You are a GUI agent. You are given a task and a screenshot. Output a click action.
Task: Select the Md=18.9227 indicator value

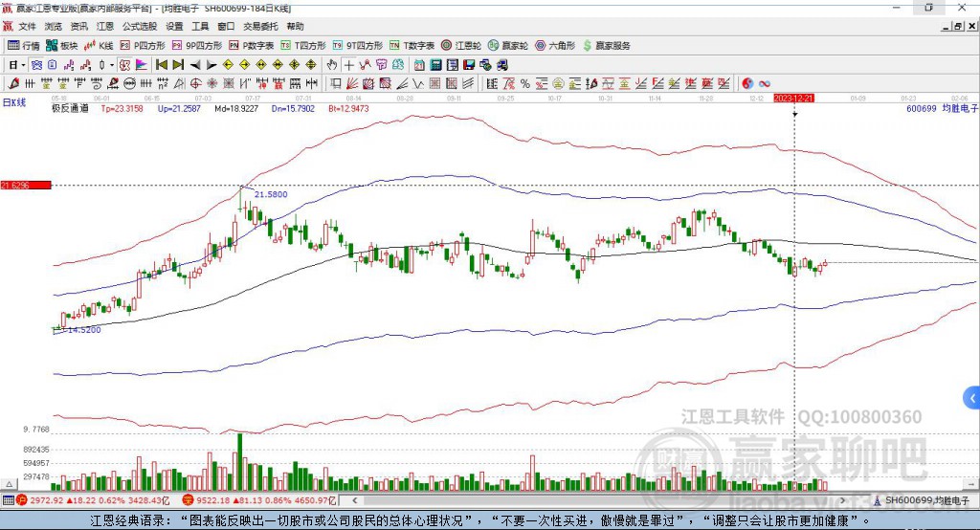tap(236, 109)
